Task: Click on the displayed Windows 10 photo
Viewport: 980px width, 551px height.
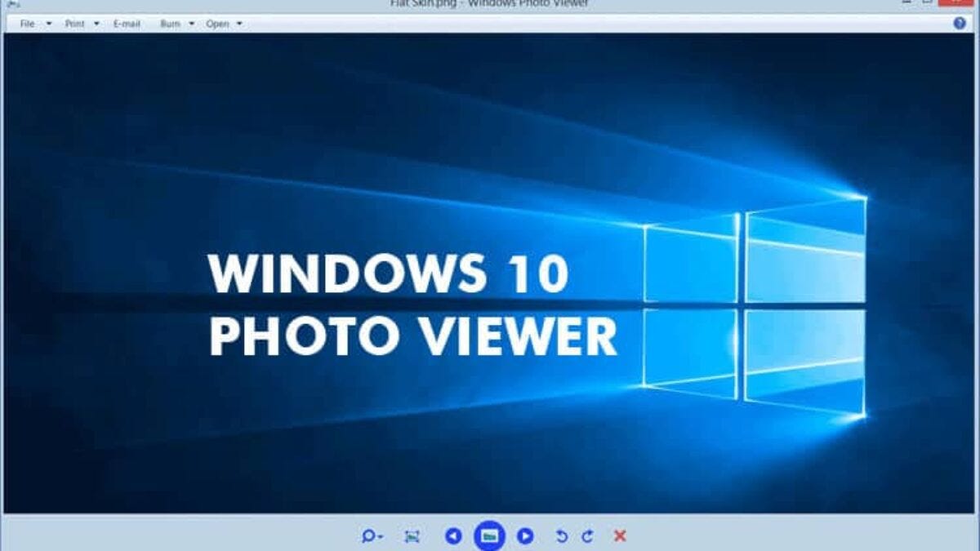Action: [490, 278]
